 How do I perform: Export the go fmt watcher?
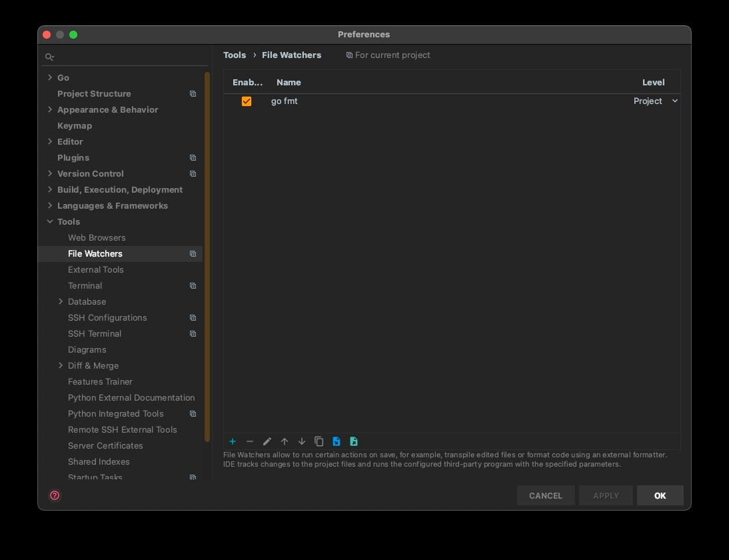(x=354, y=441)
